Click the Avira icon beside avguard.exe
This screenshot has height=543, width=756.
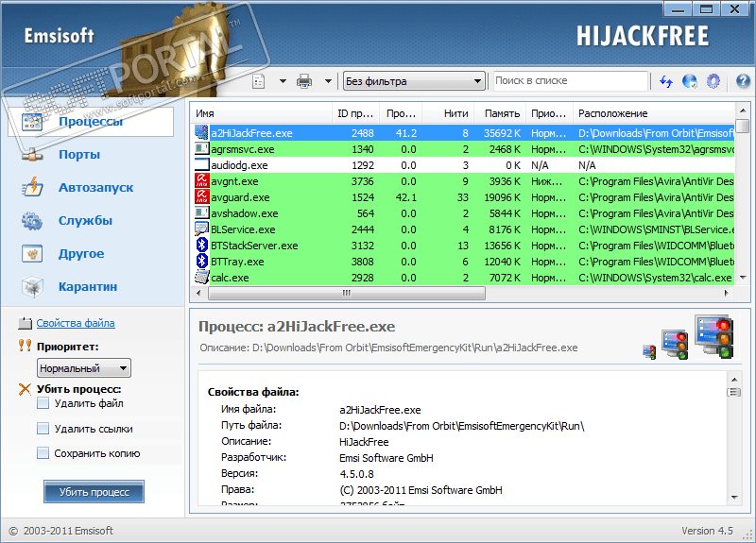click(201, 196)
